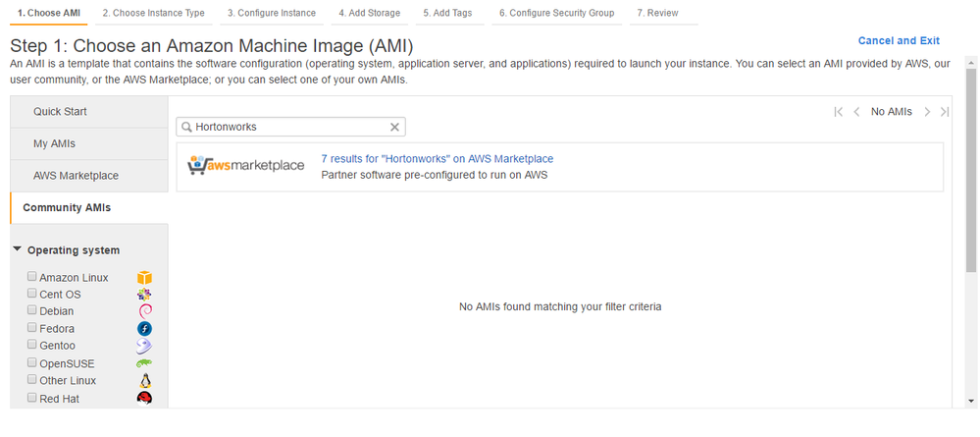980x437 pixels.
Task: Click the No AMIs found matching message
Action: coord(560,306)
